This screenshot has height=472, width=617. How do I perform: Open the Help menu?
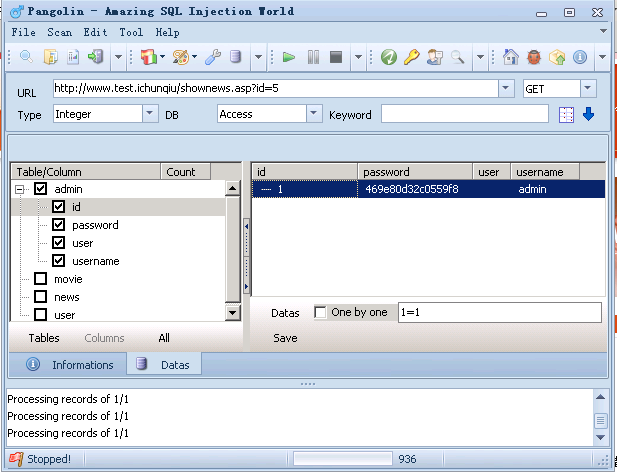point(167,32)
